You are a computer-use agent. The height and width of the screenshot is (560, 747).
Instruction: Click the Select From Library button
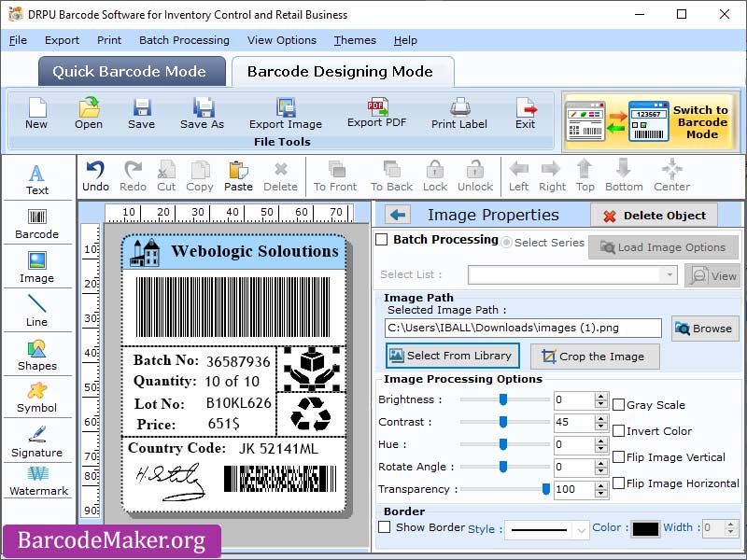click(x=452, y=356)
